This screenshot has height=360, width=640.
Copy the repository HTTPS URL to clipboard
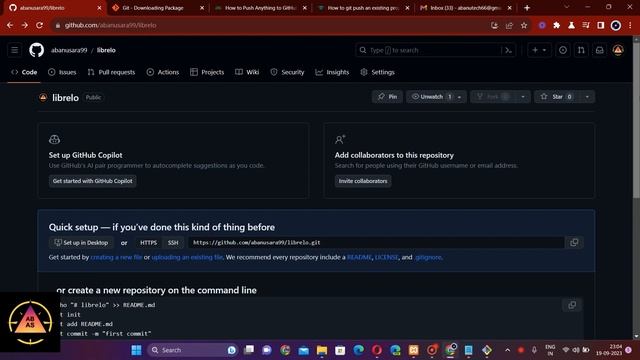(574, 242)
